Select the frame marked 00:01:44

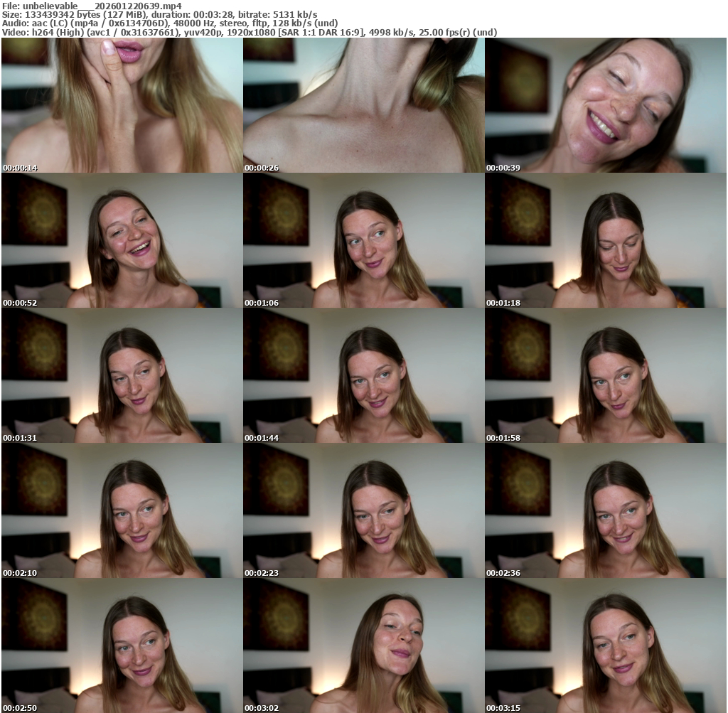pos(363,375)
